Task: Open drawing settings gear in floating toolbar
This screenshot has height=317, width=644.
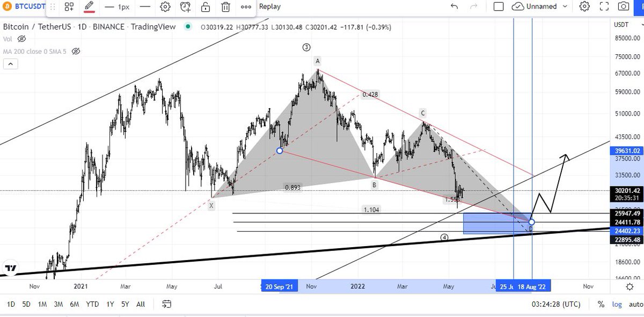Action: coord(165,7)
